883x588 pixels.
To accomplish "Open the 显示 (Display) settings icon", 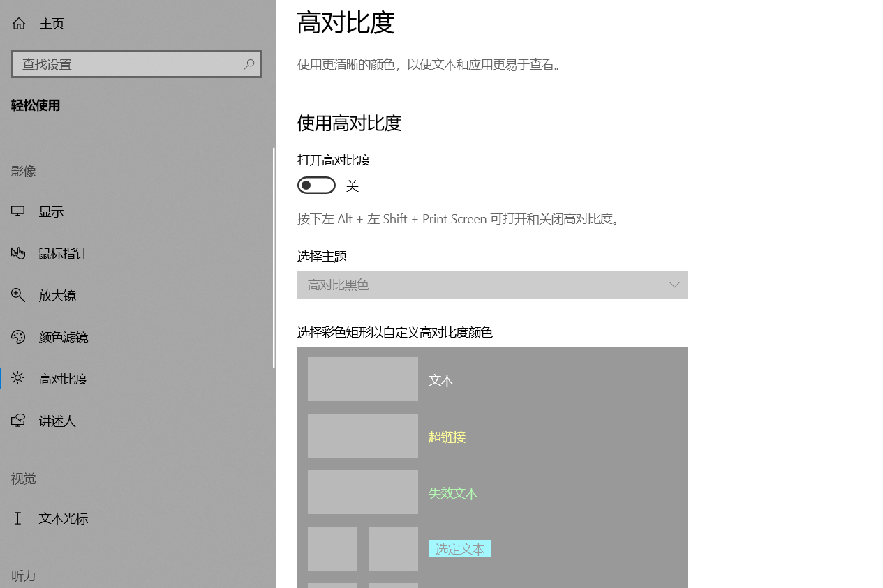I will point(17,211).
